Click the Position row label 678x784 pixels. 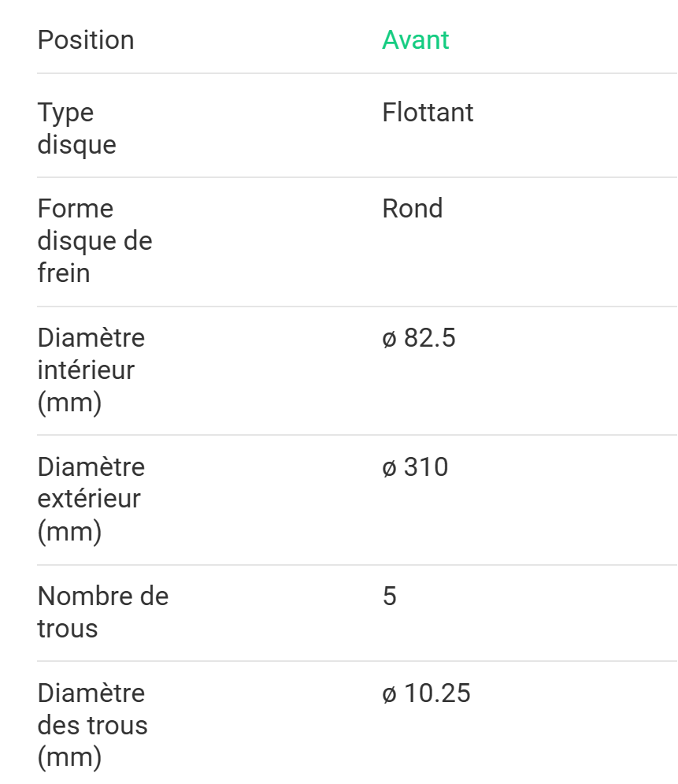[86, 40]
